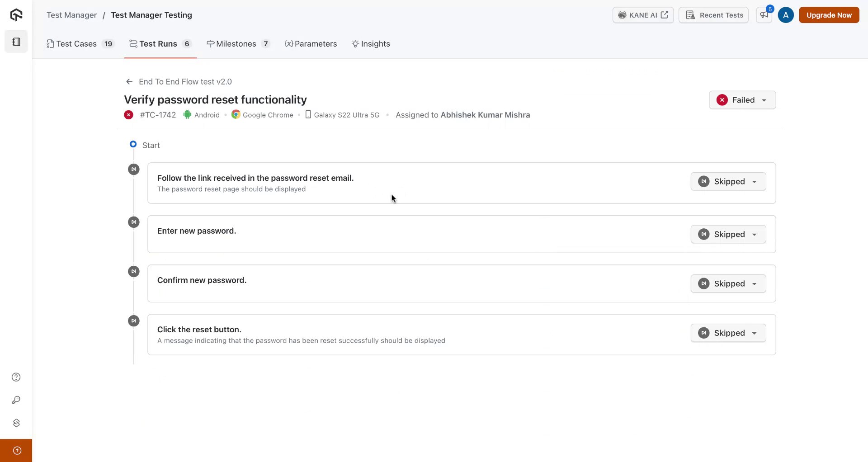Image resolution: width=868 pixels, height=462 pixels.
Task: Open the help question mark icon
Action: click(x=16, y=377)
